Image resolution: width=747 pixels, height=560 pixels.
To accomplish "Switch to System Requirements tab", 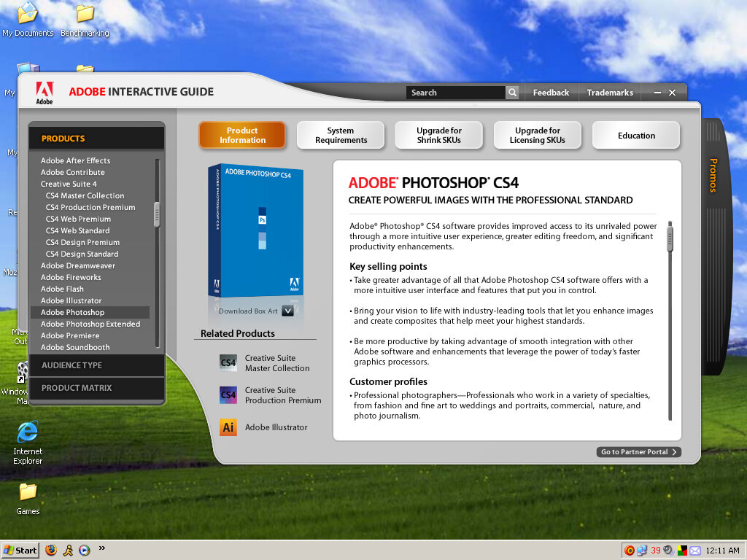I will pyautogui.click(x=341, y=135).
